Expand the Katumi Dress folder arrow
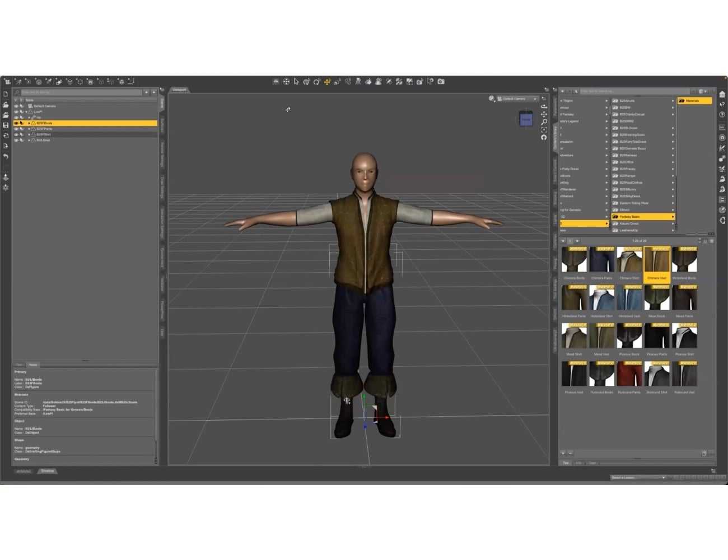The image size is (728, 560). tap(674, 223)
